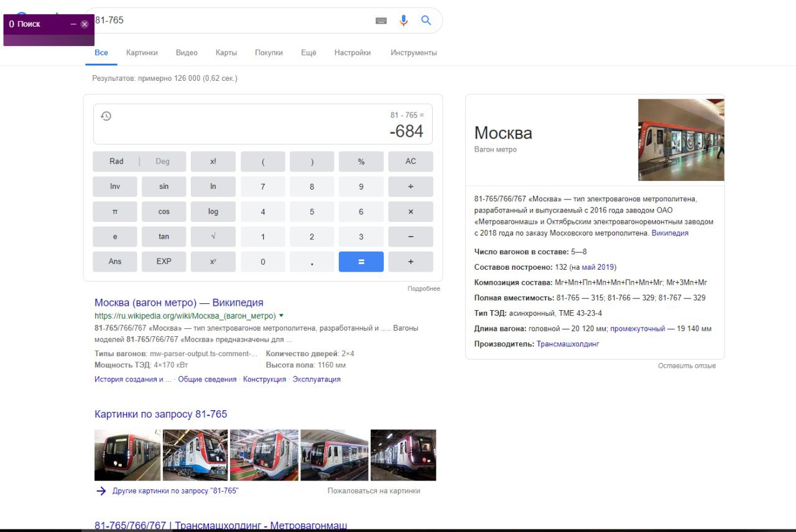Click the multiply operator key
796x532 pixels.
coord(410,211)
